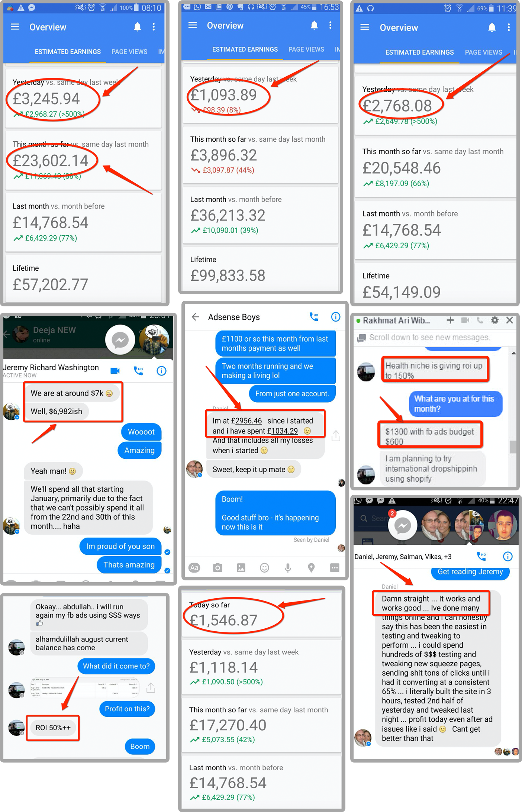Screen dimensions: 522x812
Task: Tap the camera icon in Adsense Boys toolbar
Action: tap(217, 568)
